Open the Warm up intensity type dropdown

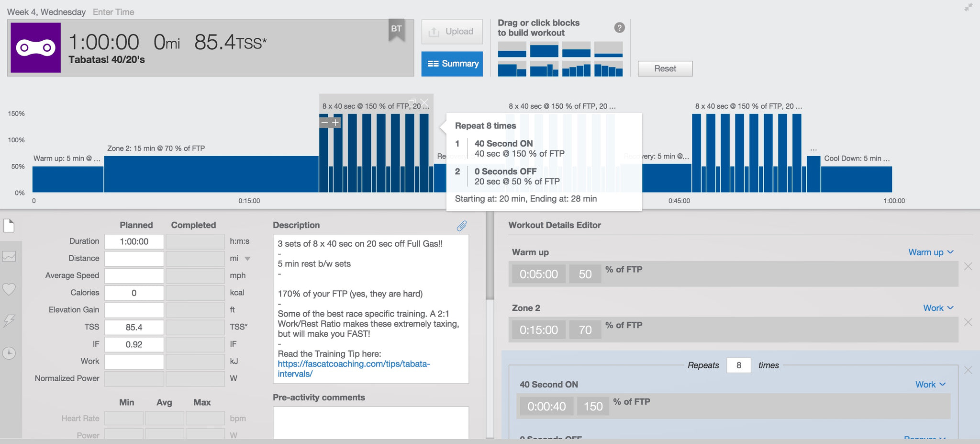click(931, 252)
